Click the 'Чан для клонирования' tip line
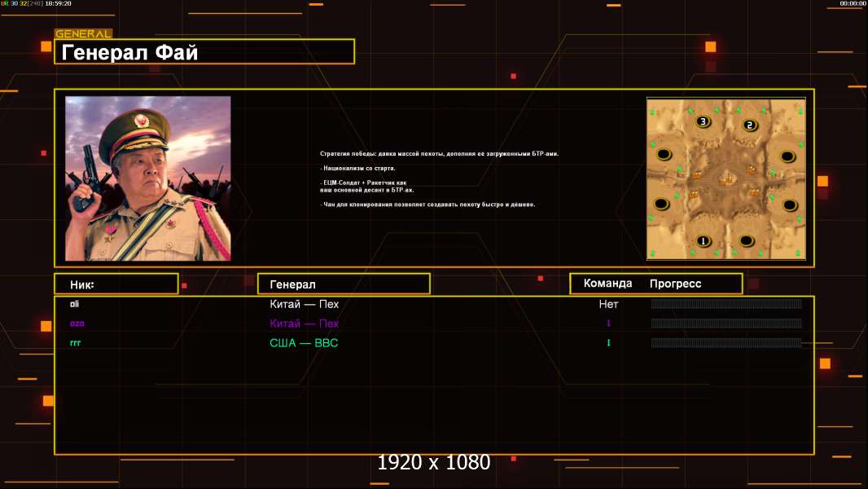868x489 pixels. [x=427, y=205]
